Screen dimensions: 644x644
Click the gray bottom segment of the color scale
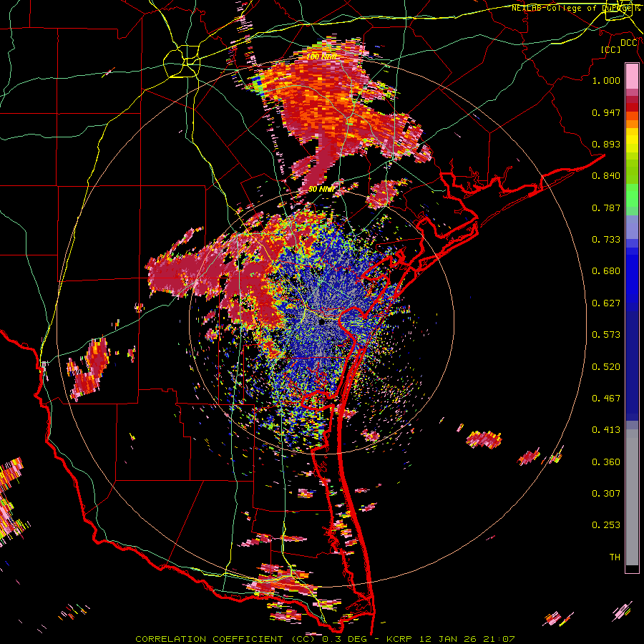pyautogui.click(x=632, y=497)
